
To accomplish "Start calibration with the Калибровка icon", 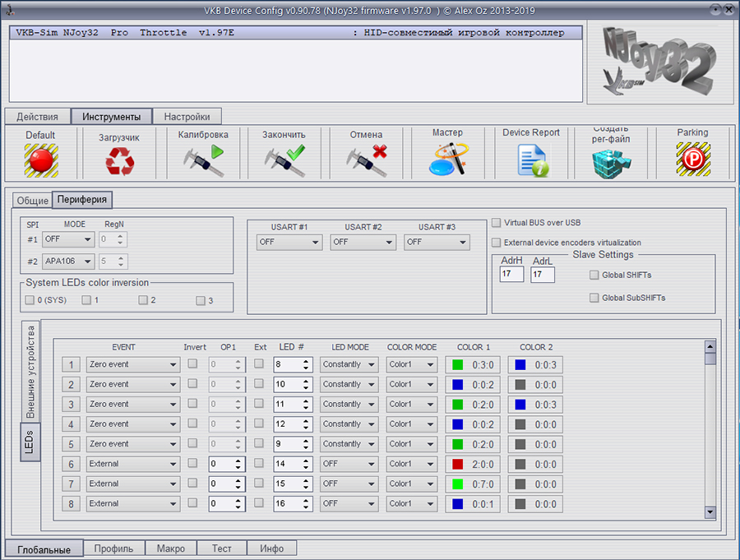I will tap(203, 159).
